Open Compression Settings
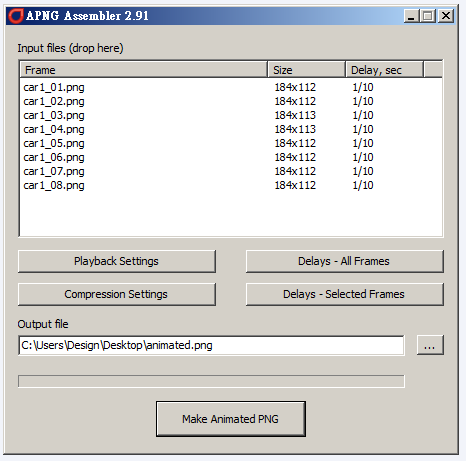 [x=117, y=294]
